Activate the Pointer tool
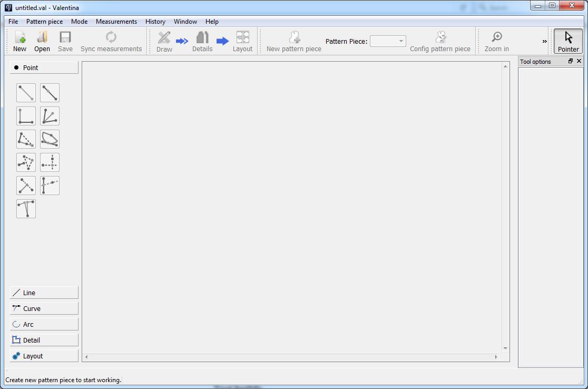This screenshot has height=389, width=588. coord(568,41)
